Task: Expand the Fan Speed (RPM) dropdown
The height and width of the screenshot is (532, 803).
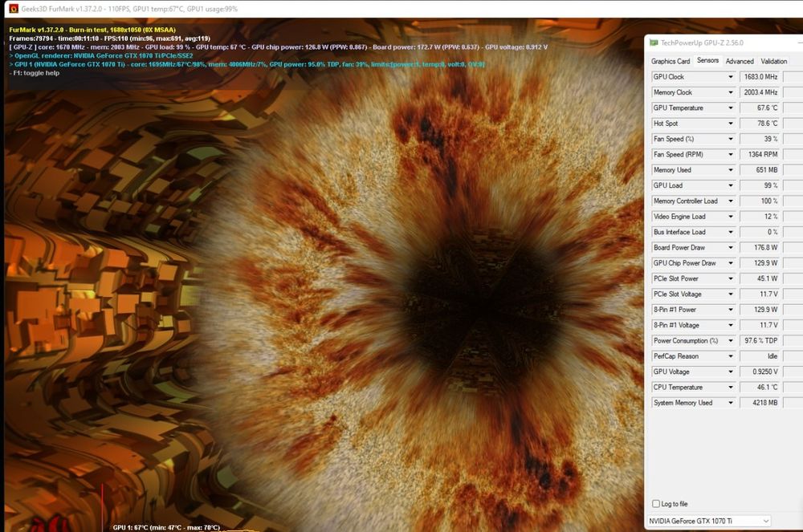Action: 731,155
